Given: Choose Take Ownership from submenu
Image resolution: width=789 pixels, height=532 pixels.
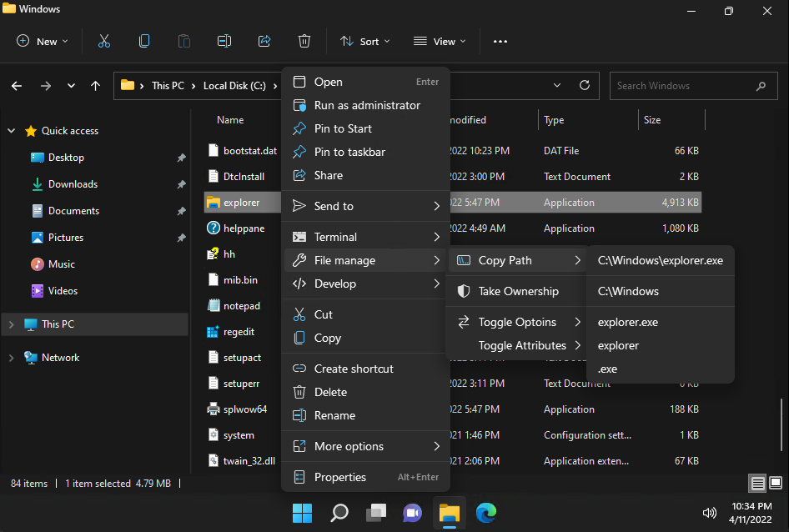Looking at the screenshot, I should click(518, 291).
